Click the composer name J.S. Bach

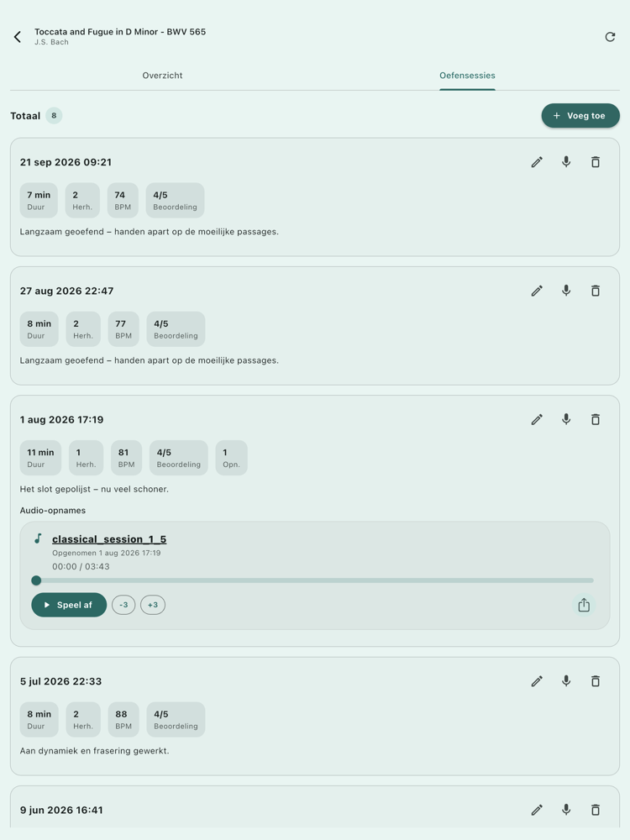coord(51,42)
